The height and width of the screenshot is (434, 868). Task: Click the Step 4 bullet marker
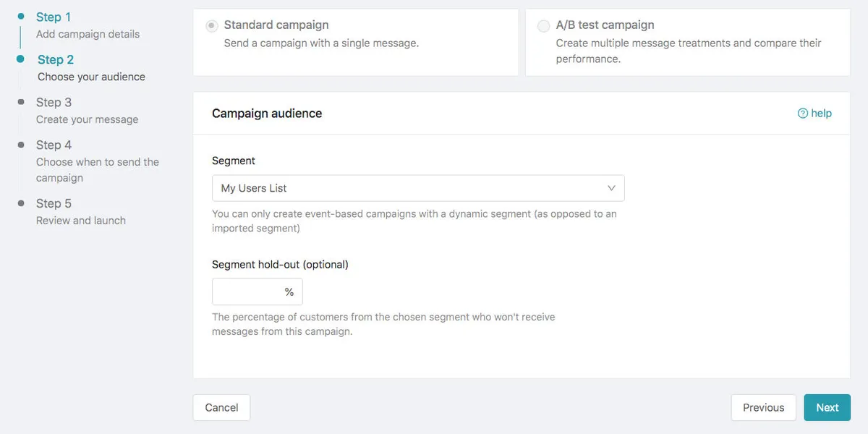point(21,145)
